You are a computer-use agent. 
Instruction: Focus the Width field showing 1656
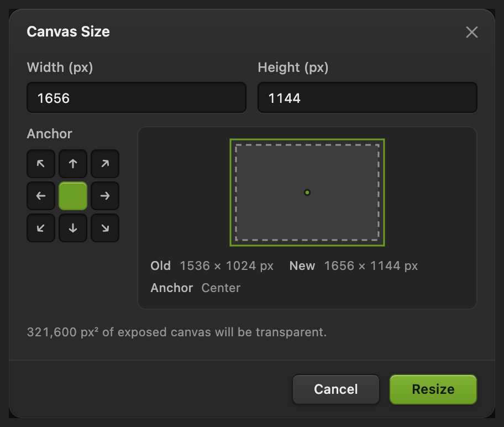[x=136, y=97]
